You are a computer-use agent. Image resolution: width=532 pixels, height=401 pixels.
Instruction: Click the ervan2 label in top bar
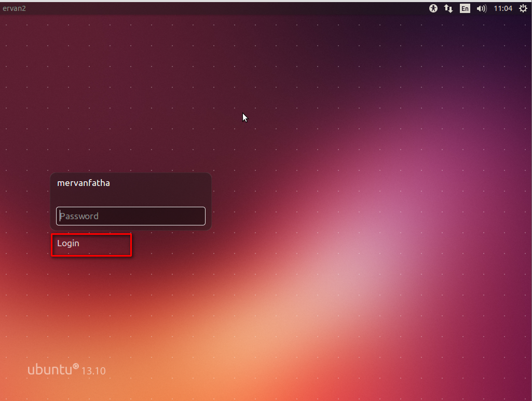click(x=15, y=8)
